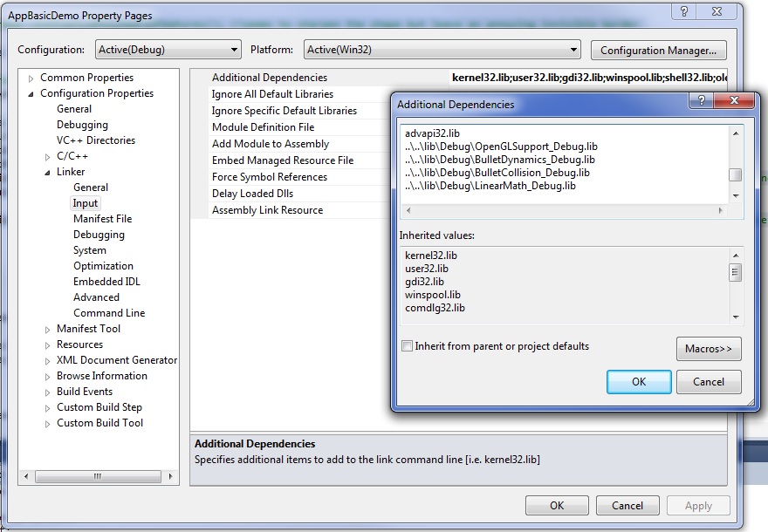Open Manifest File page under Linker
Viewport: 768px width, 532px height.
pyautogui.click(x=102, y=219)
